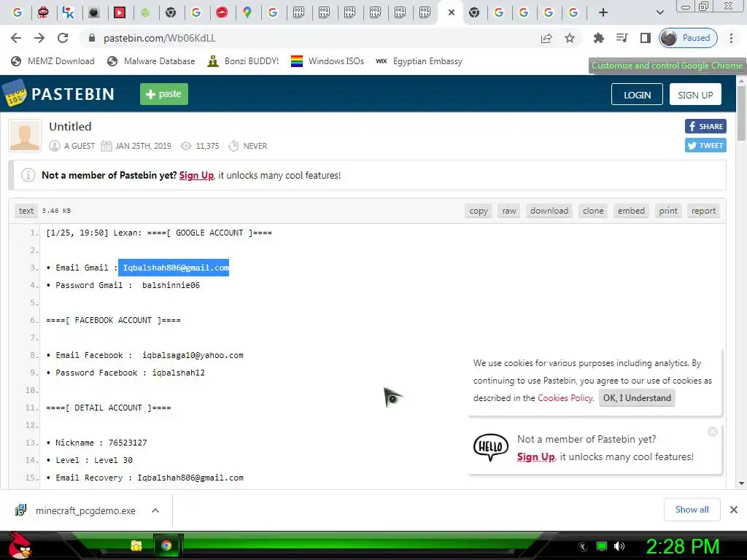Open the Paused profile button
Screen dimensions: 747x560
[688, 38]
